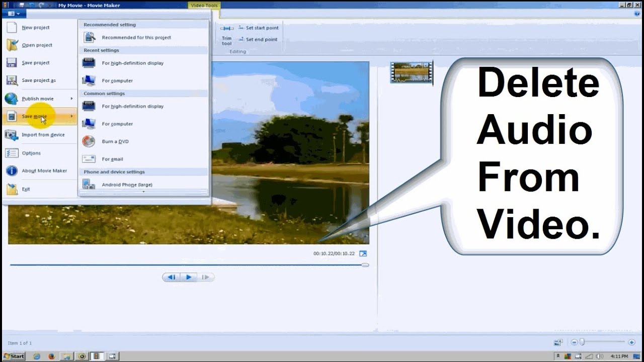
Task: Click the save settings list down arrow
Action: pos(143,192)
